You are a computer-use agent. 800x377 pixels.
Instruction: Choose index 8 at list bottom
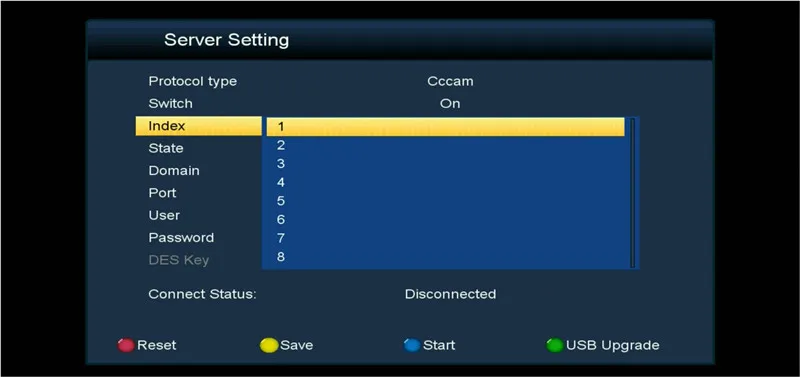[445, 257]
